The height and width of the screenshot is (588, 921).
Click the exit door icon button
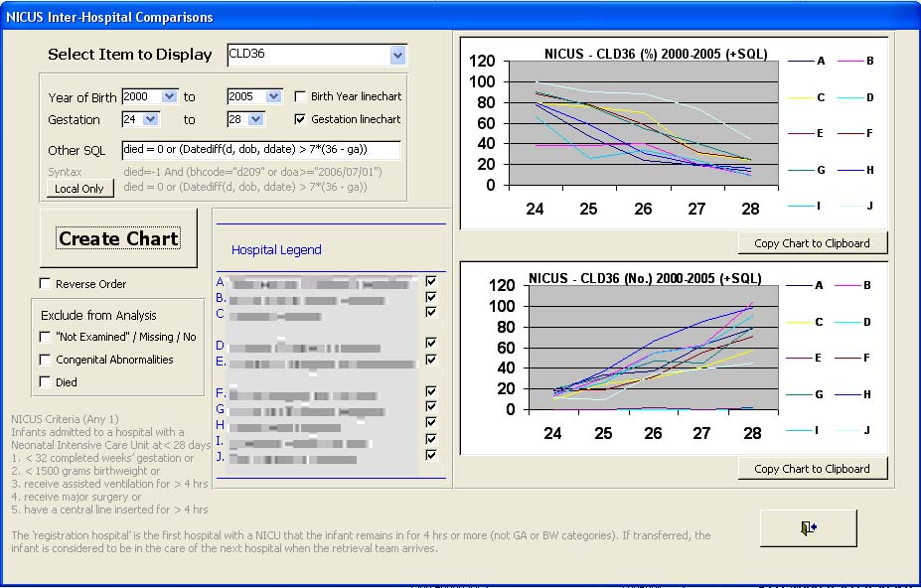click(808, 527)
